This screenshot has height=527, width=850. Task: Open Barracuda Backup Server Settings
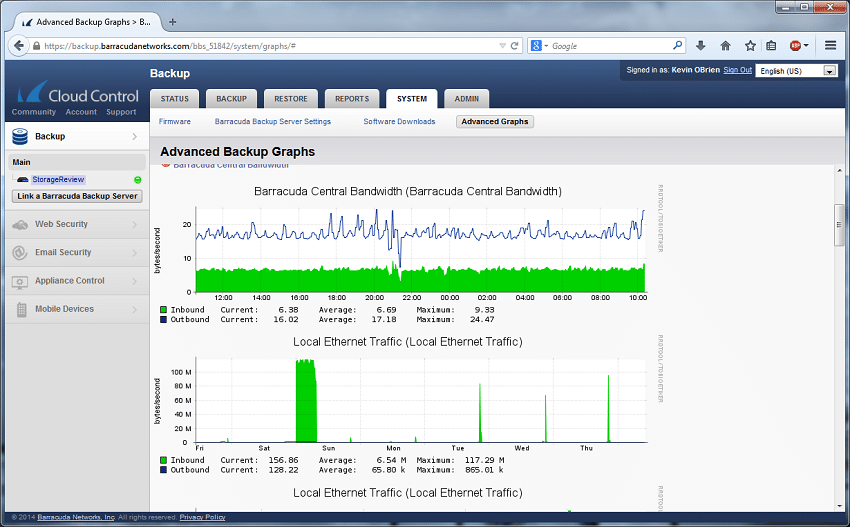[273, 121]
